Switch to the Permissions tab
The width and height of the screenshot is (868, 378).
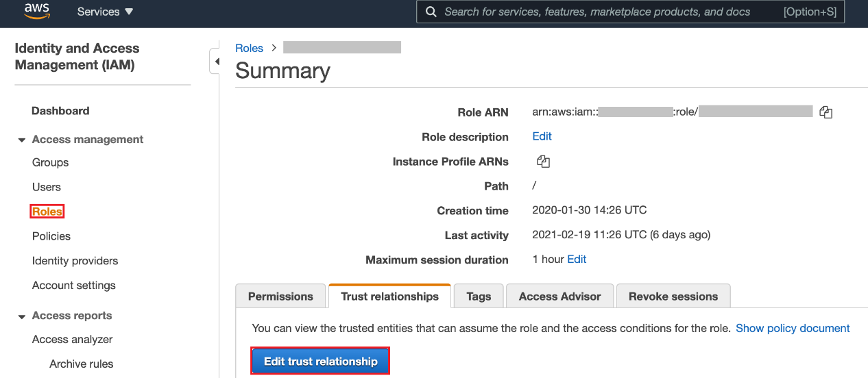pos(280,297)
